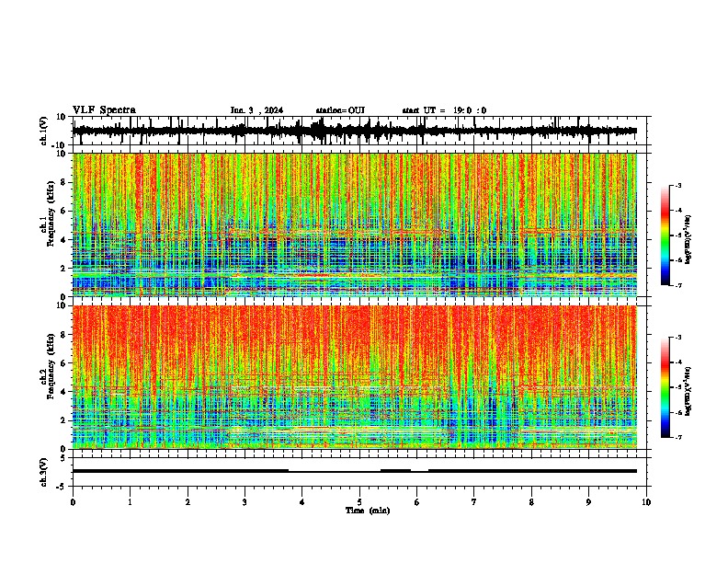
Task: Click the ch.1 spectrogram color scale bar
Action: (665, 236)
